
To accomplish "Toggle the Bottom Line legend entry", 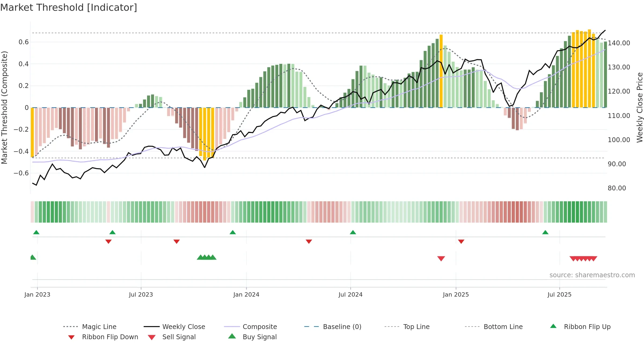I will 494,327.
